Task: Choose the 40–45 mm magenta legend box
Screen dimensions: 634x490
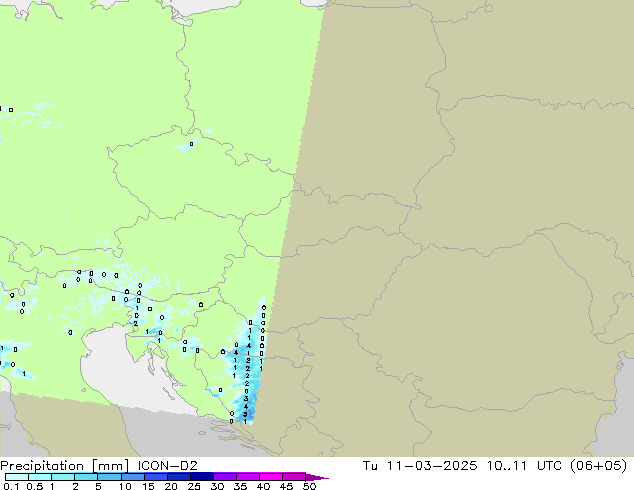Action: pyautogui.click(x=271, y=477)
